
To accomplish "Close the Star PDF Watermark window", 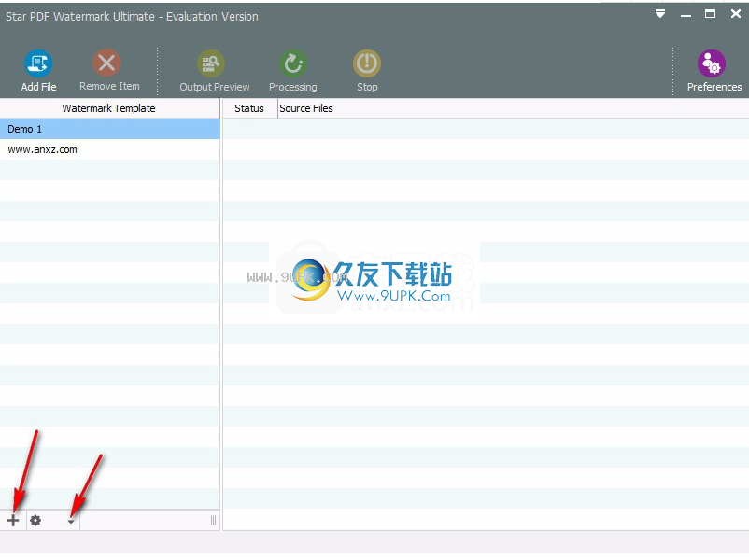I will pyautogui.click(x=736, y=14).
